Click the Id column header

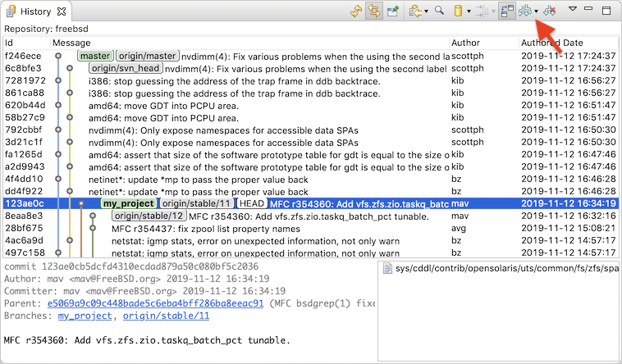(9, 43)
